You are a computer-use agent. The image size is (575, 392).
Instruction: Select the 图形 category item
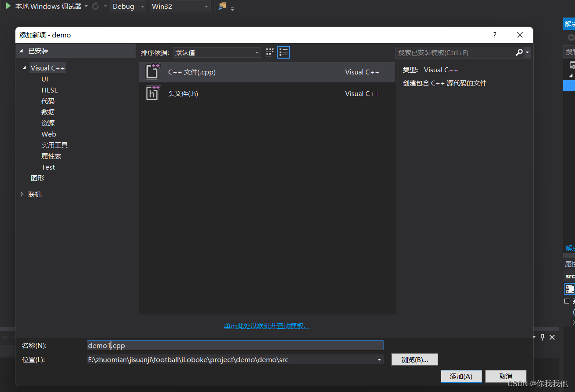(37, 178)
